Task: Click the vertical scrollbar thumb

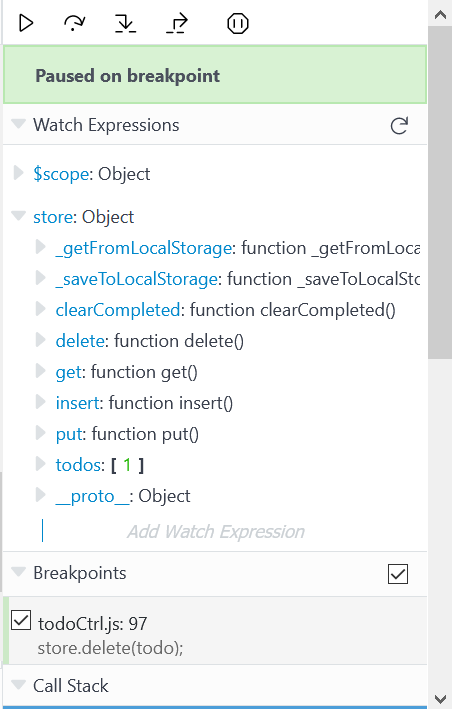Action: pyautogui.click(x=440, y=192)
